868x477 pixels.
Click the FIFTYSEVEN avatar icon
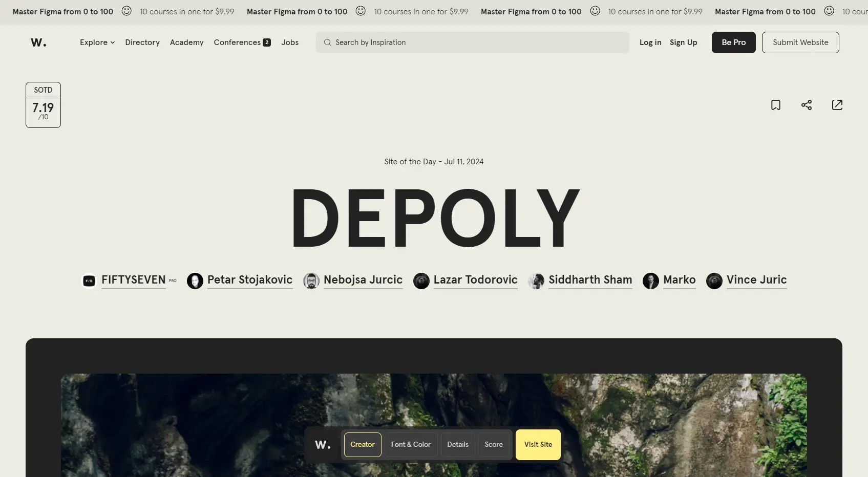point(89,280)
